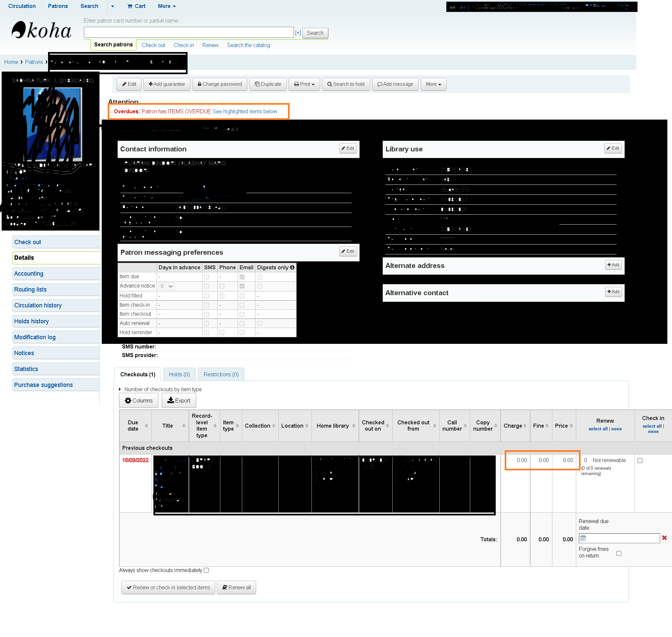Toggle Always show checkouts immediately
This screenshot has width=672, height=637.
[x=206, y=570]
